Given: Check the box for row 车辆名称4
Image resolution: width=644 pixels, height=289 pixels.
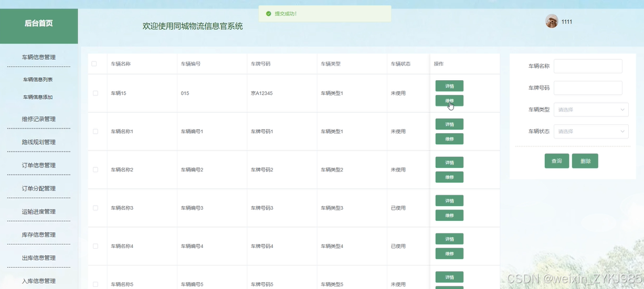Looking at the screenshot, I should [x=96, y=247].
